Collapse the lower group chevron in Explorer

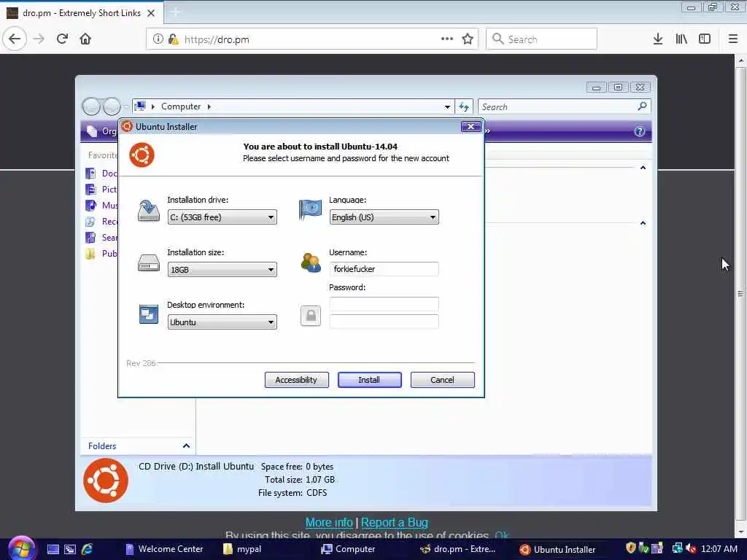point(643,223)
